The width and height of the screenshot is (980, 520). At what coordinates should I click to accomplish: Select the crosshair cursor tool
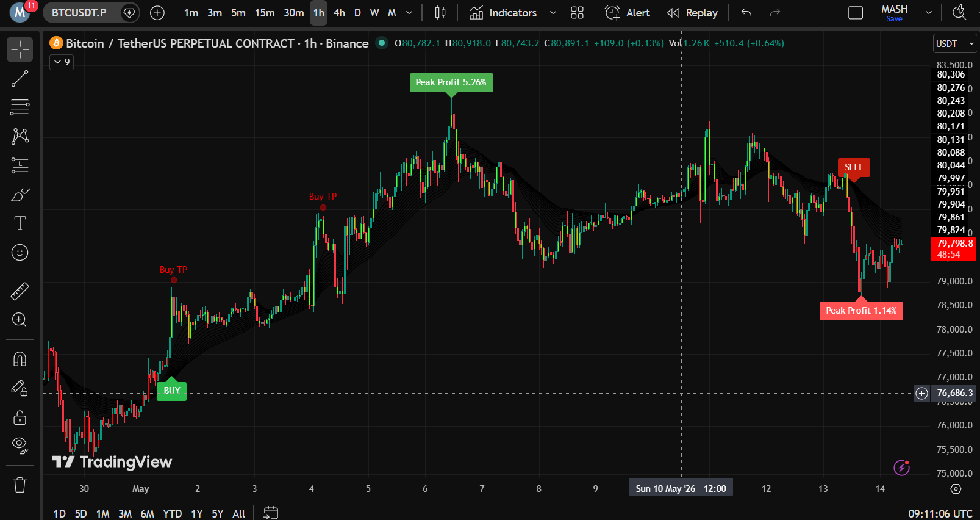pyautogui.click(x=20, y=49)
